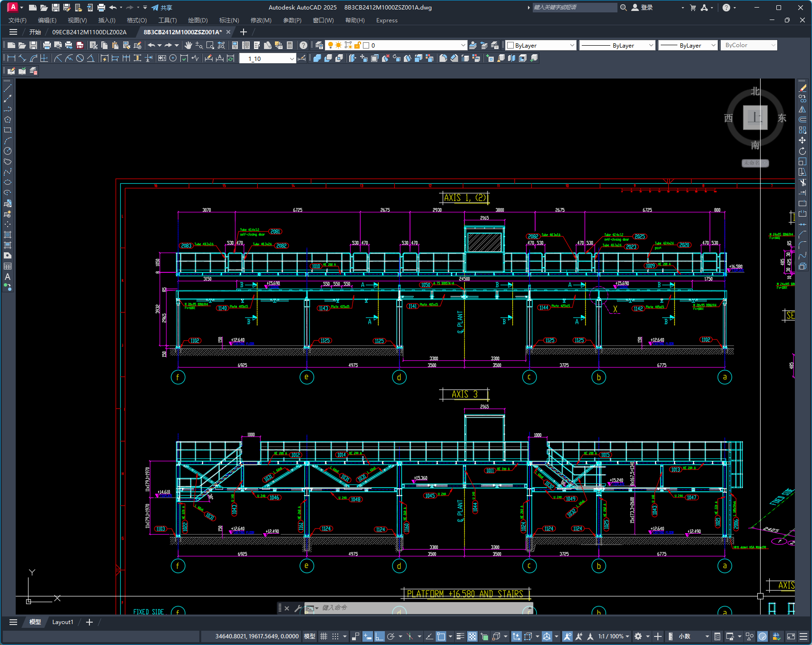Open the Express menu
Screen dimensions: 812x645
(x=387, y=20)
